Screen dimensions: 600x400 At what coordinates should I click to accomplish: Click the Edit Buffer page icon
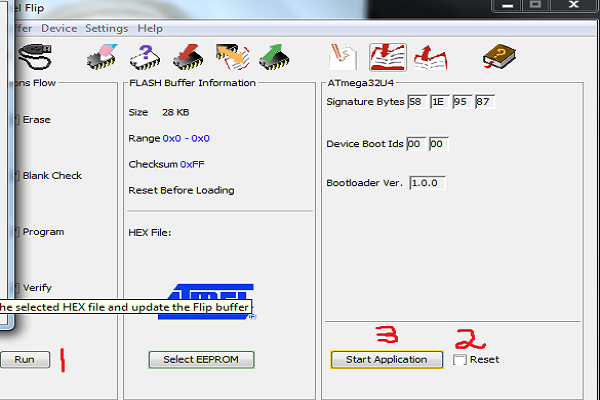[x=343, y=57]
